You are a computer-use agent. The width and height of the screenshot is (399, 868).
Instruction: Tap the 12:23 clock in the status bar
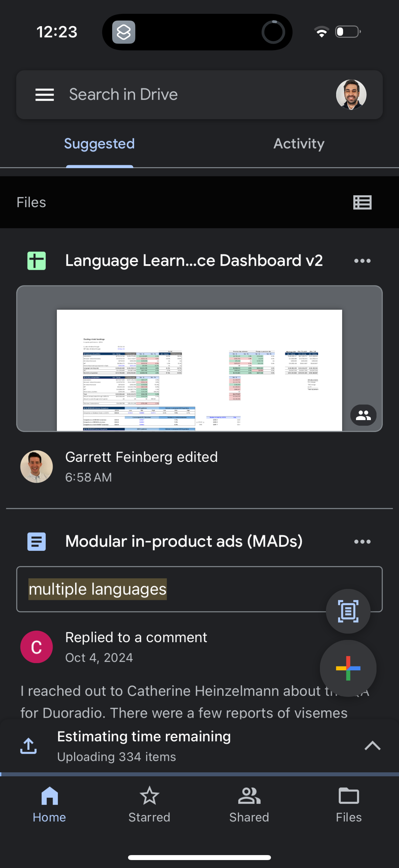[57, 32]
